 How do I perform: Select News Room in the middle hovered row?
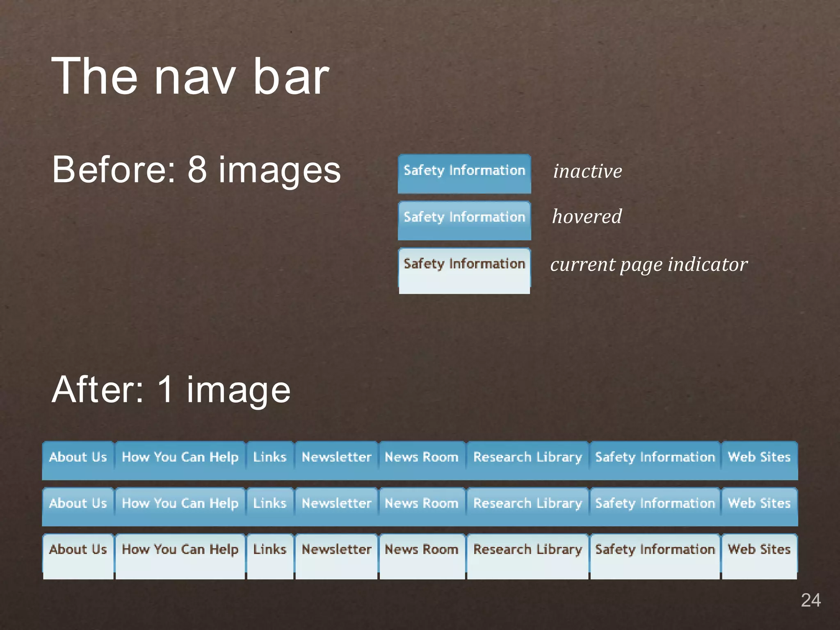[422, 507]
